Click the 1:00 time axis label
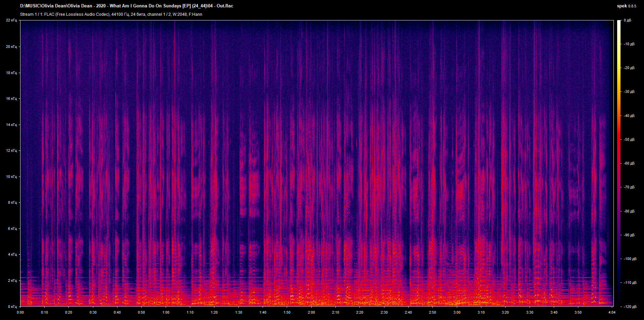Image resolution: width=644 pixels, height=320 pixels. point(166,312)
